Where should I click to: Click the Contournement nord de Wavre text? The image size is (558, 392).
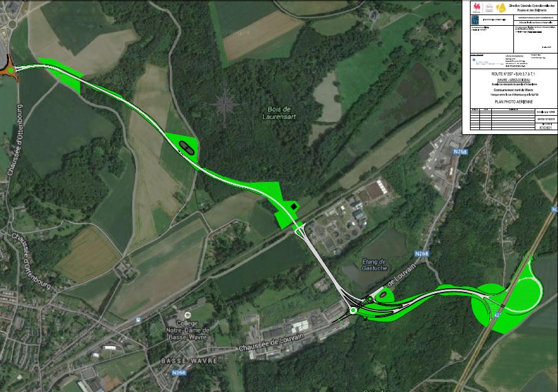coord(513,91)
